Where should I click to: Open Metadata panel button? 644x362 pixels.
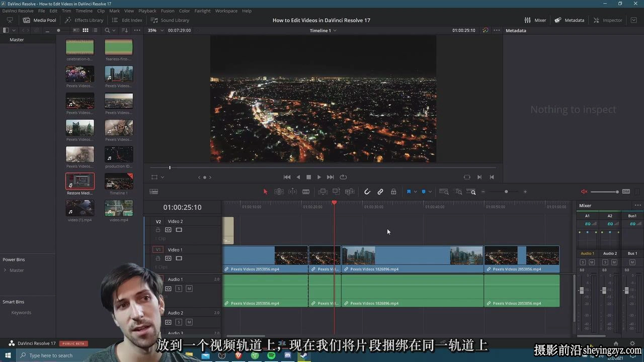click(x=570, y=20)
